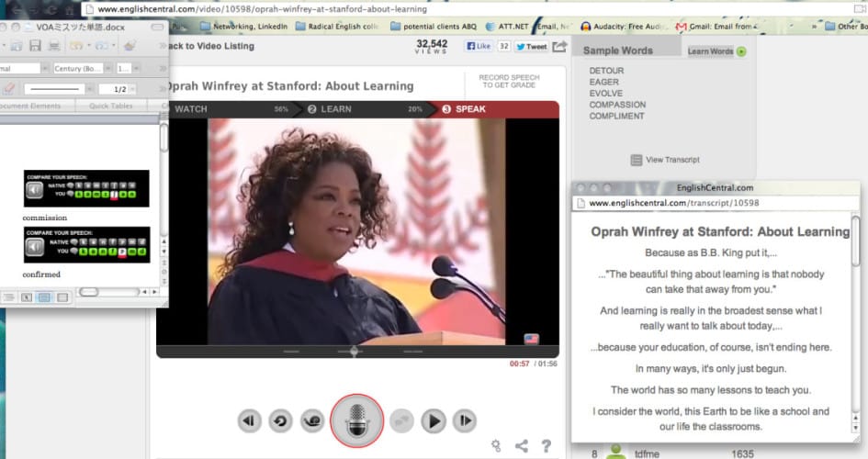Switch to the WATCH tab

(x=191, y=109)
